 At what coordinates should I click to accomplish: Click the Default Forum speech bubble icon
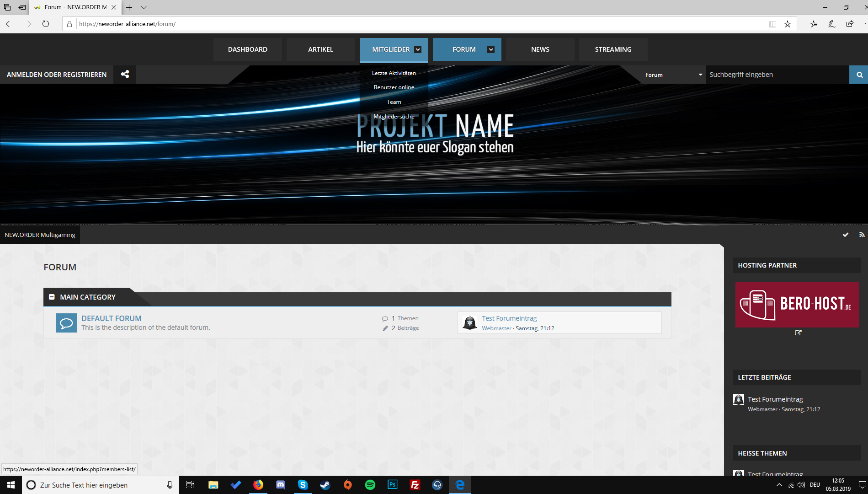66,323
